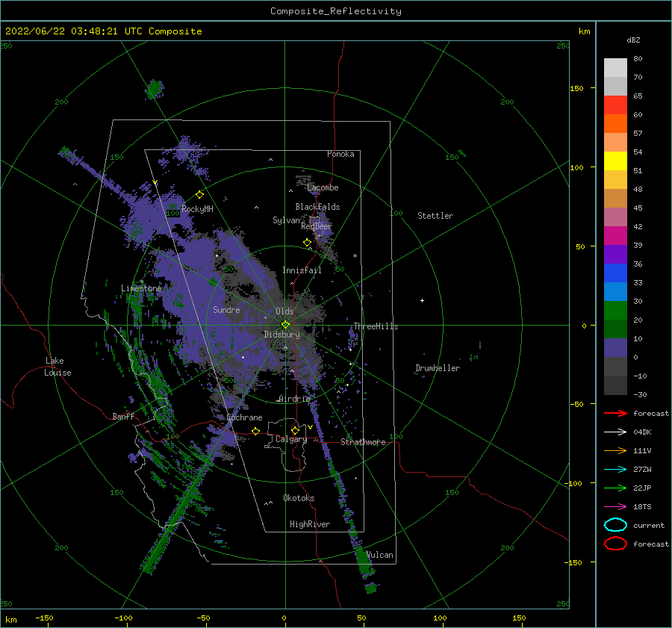This screenshot has width=672, height=628.
Task: Pick the slate purple 0-10 dBZ swatch
Action: (615, 348)
